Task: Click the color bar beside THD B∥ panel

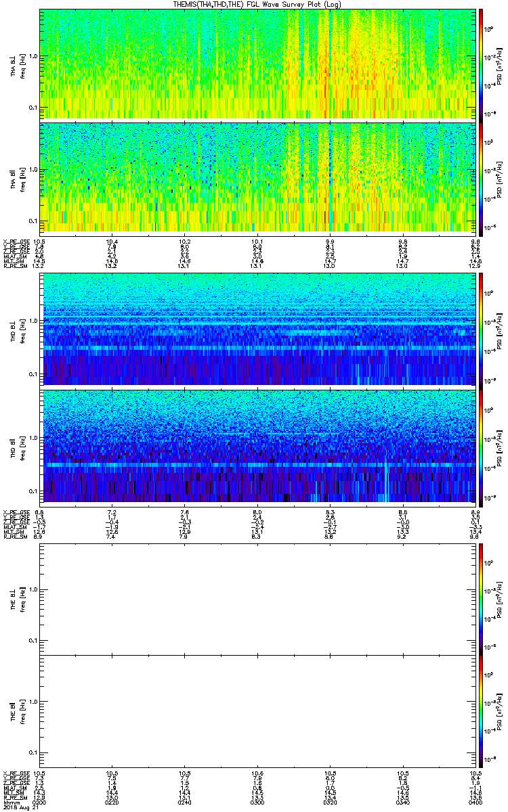Action: click(x=481, y=445)
